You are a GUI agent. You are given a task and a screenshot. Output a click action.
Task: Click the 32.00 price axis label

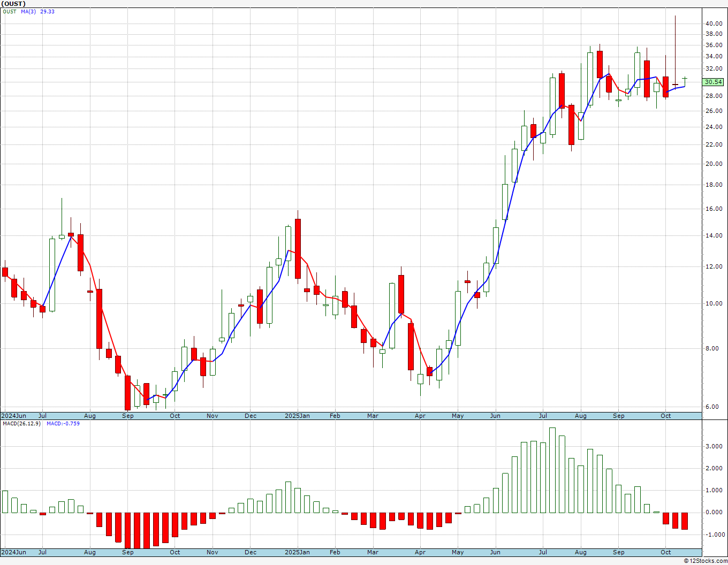coord(714,68)
